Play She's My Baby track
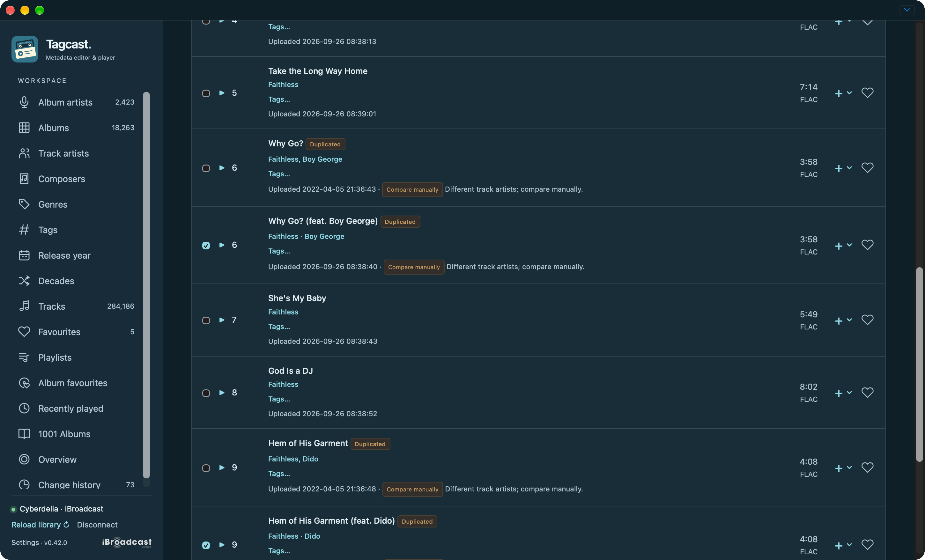The height and width of the screenshot is (560, 925). (222, 320)
